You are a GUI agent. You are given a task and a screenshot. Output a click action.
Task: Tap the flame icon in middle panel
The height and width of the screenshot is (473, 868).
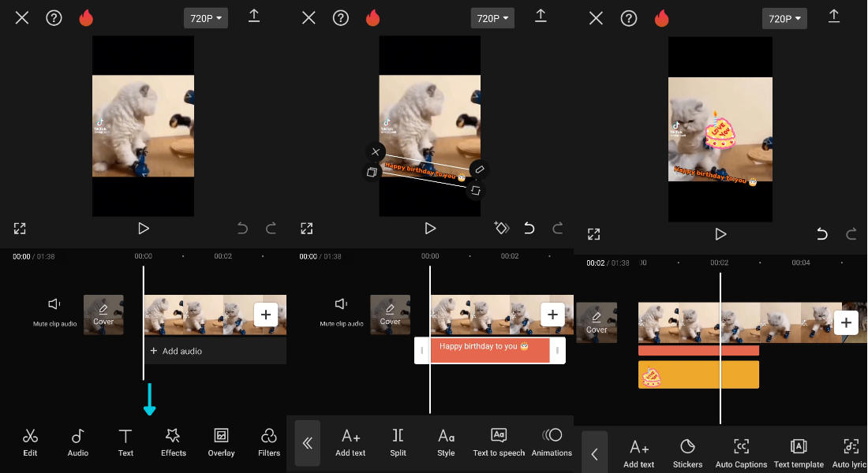click(x=372, y=18)
